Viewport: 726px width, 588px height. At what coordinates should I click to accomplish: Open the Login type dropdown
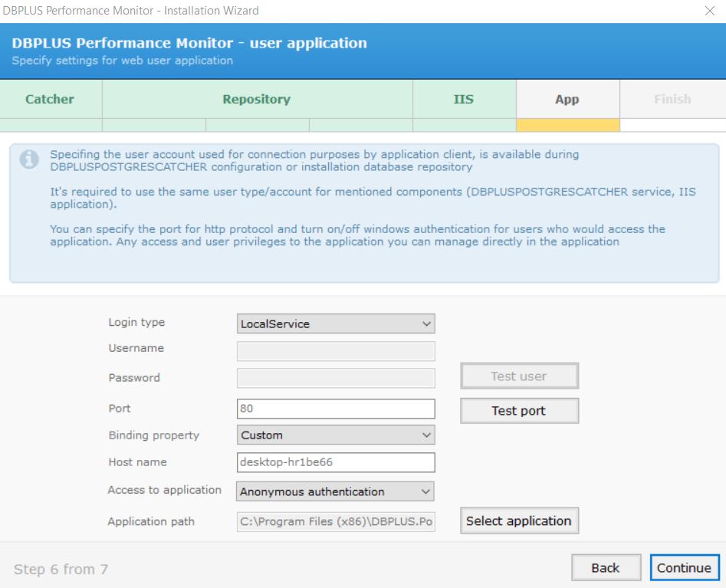coord(336,324)
